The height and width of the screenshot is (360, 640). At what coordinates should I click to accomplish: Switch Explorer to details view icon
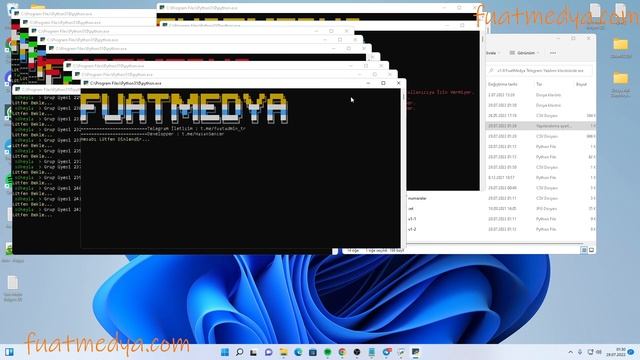(x=584, y=250)
